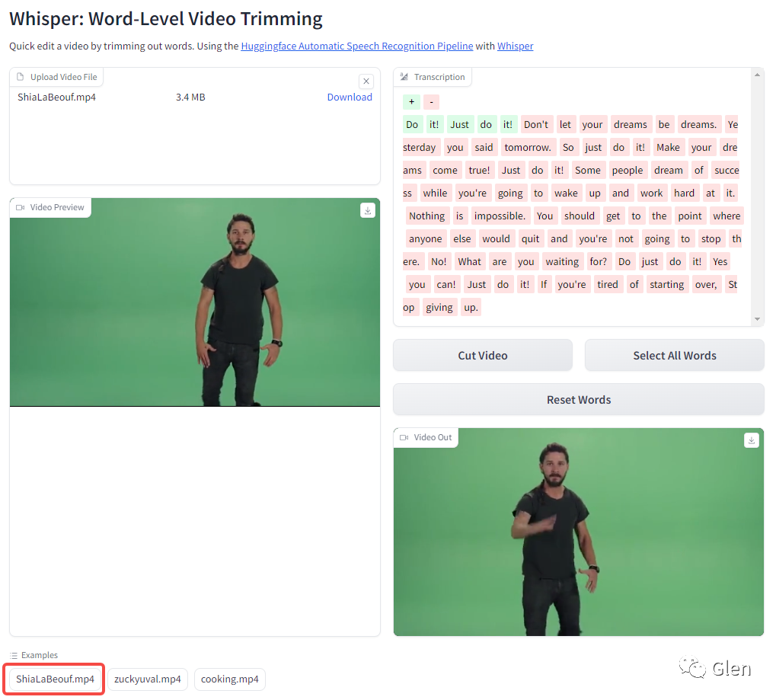Click the Download link for ShiaLaBeouf.mp4
776x700 pixels.
(350, 97)
